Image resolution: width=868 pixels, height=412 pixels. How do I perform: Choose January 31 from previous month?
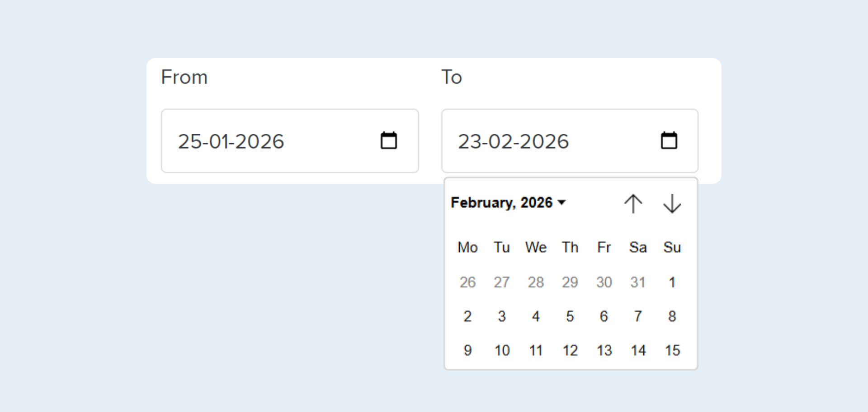click(x=638, y=282)
